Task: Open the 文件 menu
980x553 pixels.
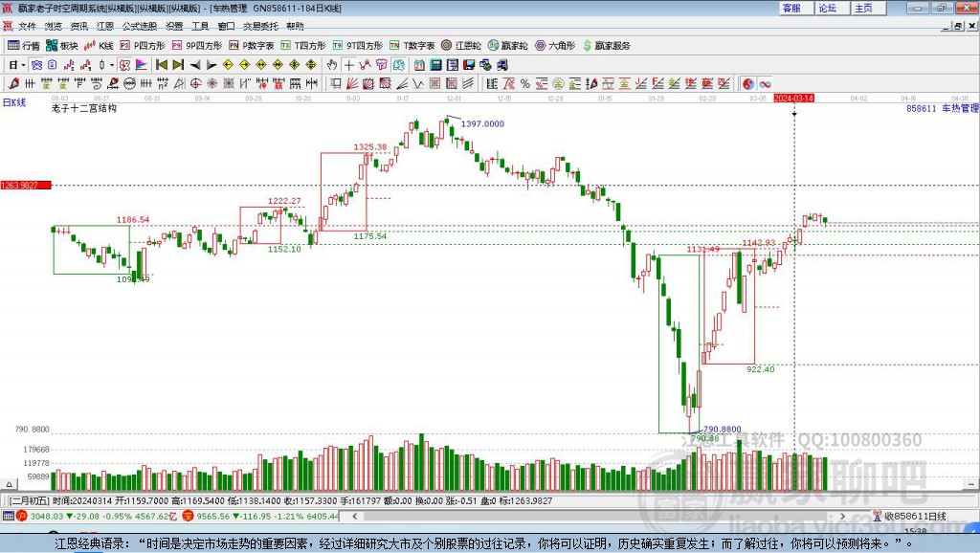Action: pyautogui.click(x=27, y=26)
